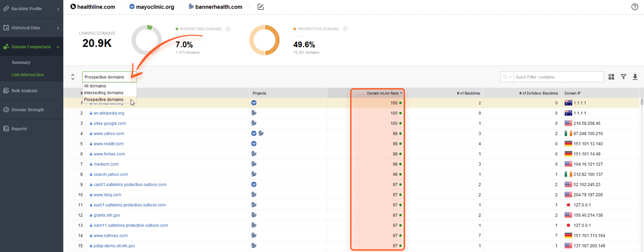644x252 pixels.
Task: Open the en.wikipedia.org link in row 2
Action: click(109, 113)
